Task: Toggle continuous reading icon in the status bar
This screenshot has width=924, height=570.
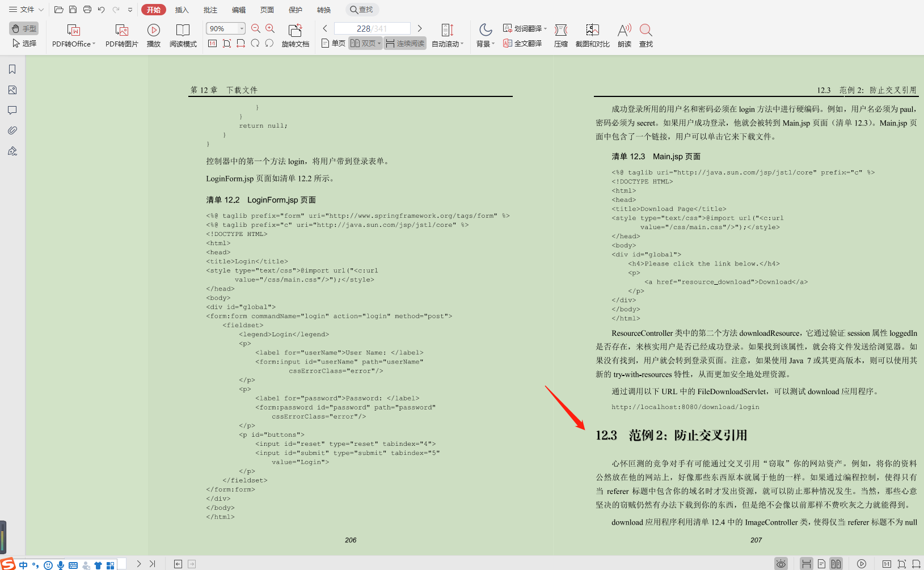Action: click(x=806, y=564)
